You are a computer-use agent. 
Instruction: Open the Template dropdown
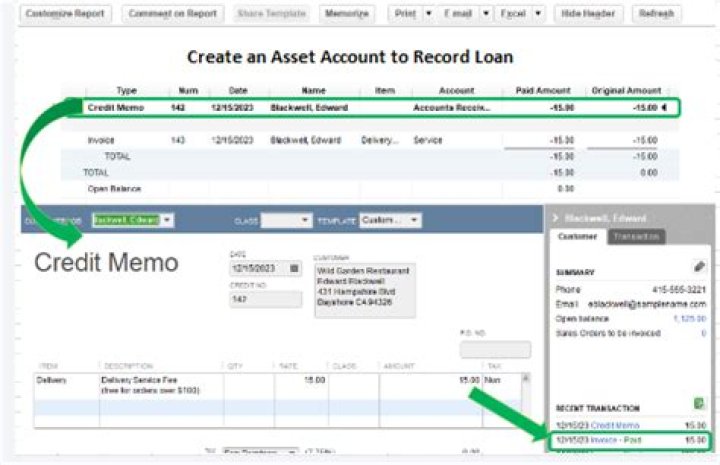click(x=414, y=219)
